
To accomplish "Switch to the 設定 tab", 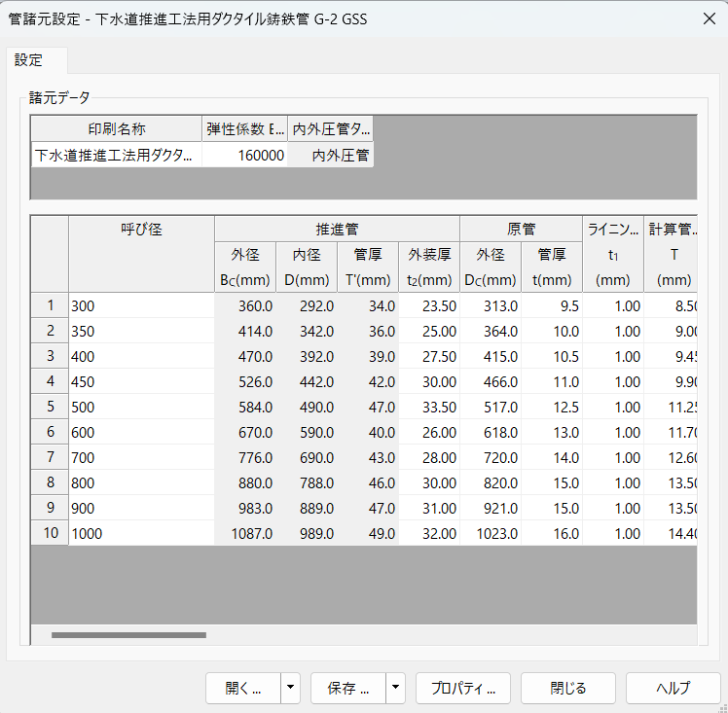I will 29,60.
